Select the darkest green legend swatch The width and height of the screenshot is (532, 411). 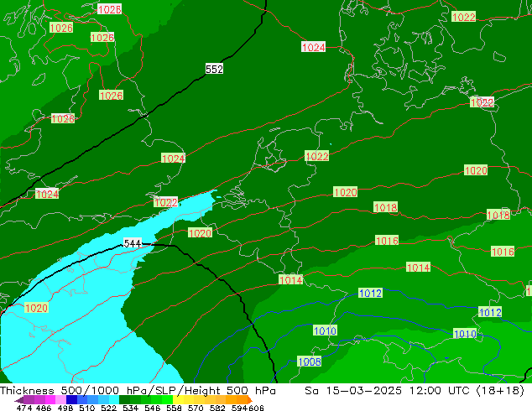pos(124,400)
